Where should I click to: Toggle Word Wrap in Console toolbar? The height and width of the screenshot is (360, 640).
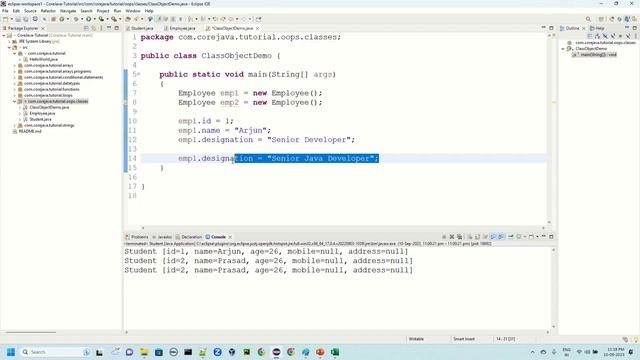[485, 237]
